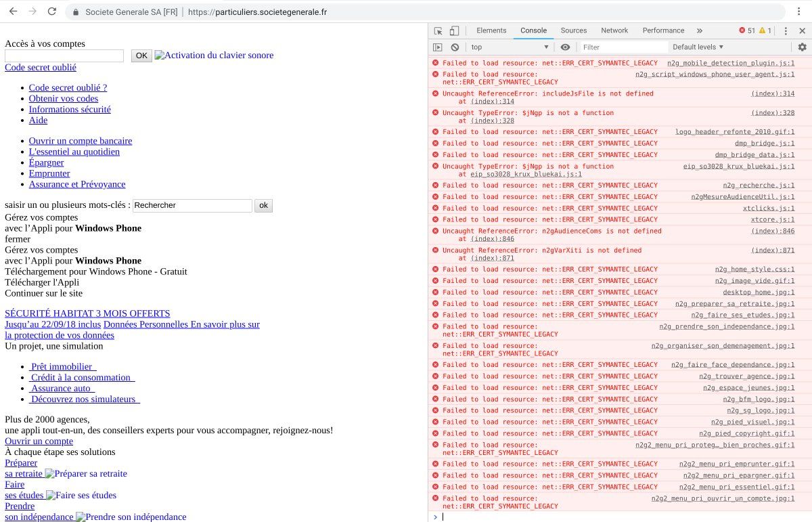
Task: Toggle the device toolbar icon
Action: coord(454,30)
